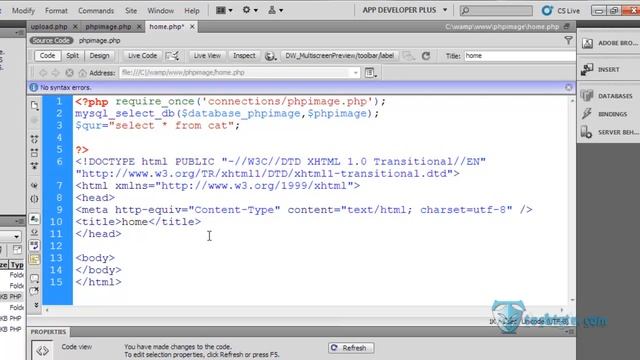Toggle Inspect mode
This screenshot has width=640, height=360.
[x=244, y=56]
